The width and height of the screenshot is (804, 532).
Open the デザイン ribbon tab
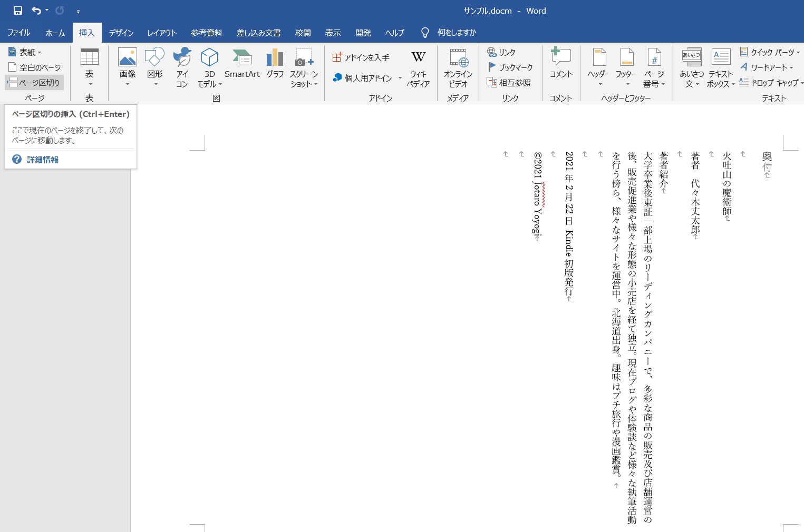[121, 32]
